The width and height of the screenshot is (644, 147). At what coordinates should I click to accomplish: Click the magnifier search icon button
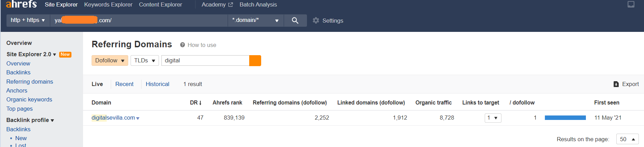295,21
